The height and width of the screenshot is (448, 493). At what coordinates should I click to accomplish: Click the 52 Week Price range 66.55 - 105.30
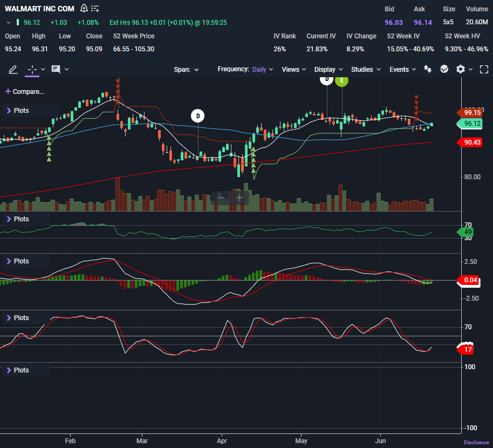(134, 49)
